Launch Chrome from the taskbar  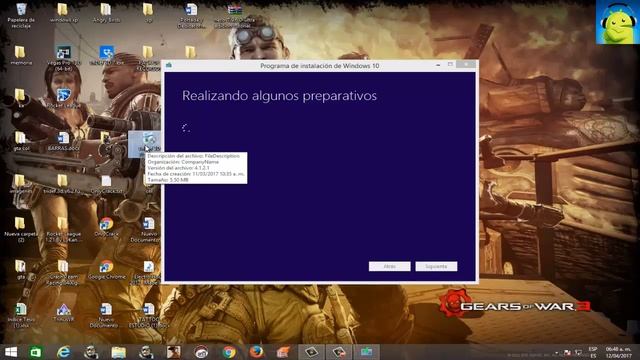(x=229, y=352)
